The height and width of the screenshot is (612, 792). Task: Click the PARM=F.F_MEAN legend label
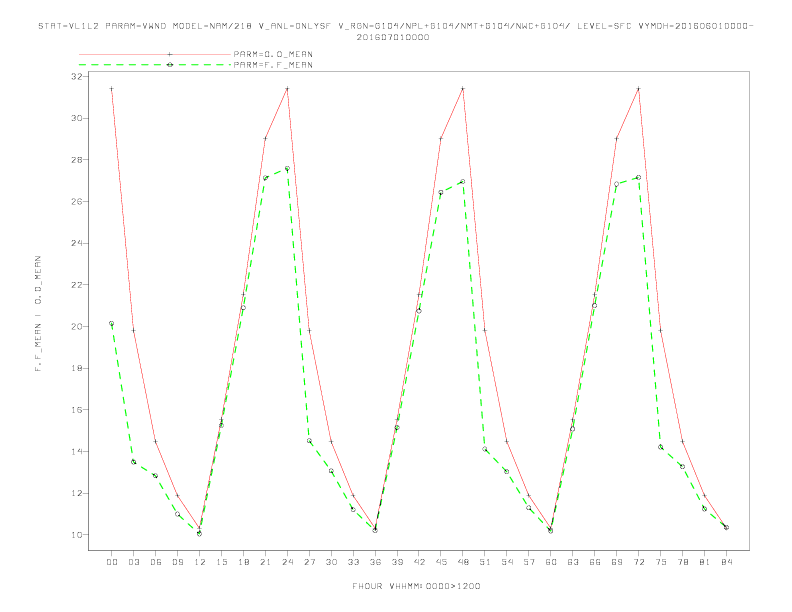pos(273,65)
